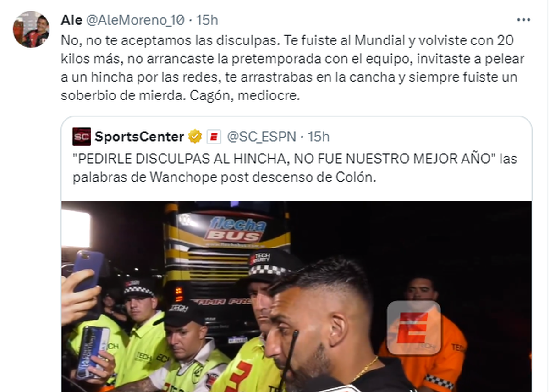Image resolution: width=550 pixels, height=392 pixels.
Task: Click the Flecha Bus sign in video
Action: (236, 229)
